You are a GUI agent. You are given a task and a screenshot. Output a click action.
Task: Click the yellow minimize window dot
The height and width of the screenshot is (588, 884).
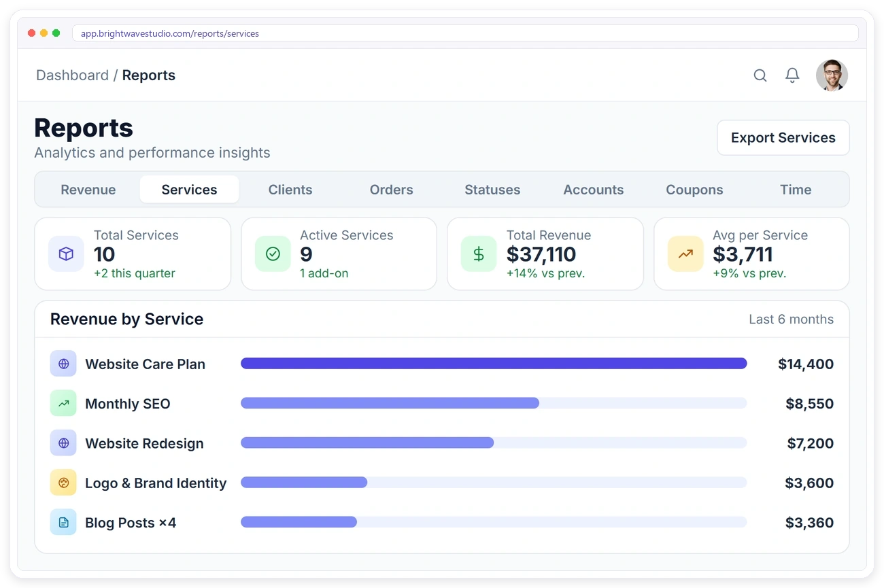[44, 33]
